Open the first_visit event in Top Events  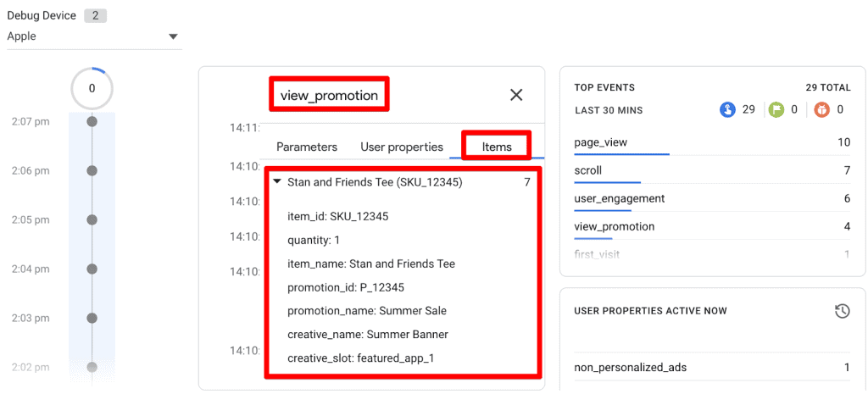pos(712,254)
